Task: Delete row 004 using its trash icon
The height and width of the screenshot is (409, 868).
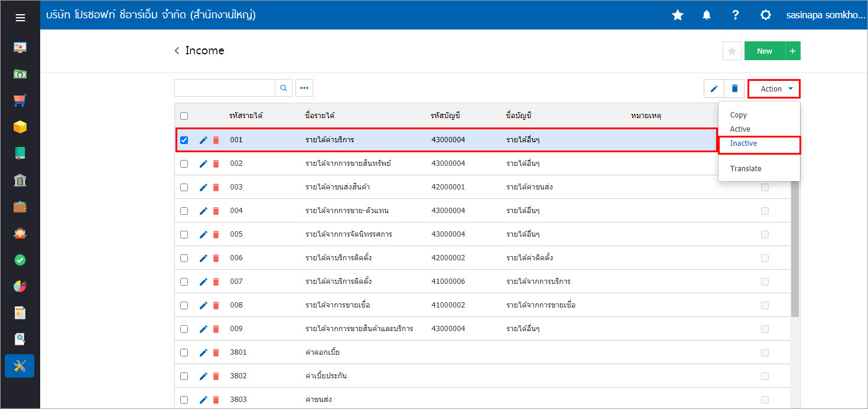Action: click(216, 211)
